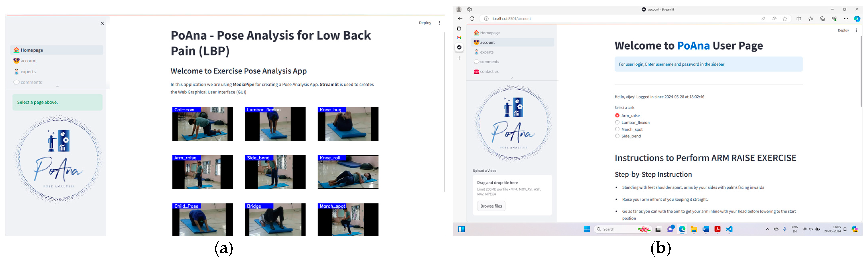Click the Copilot icon in browser toolbar
868x259 pixels.
click(x=857, y=19)
